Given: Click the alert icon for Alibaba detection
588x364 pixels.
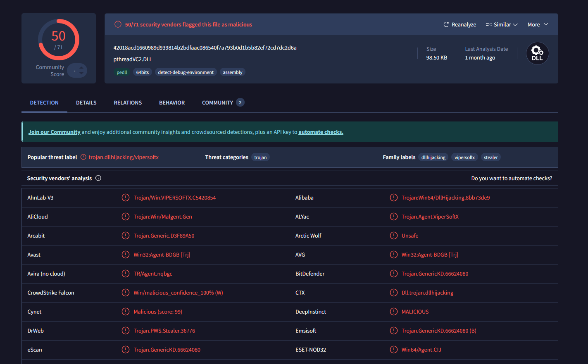Looking at the screenshot, I should [394, 197].
